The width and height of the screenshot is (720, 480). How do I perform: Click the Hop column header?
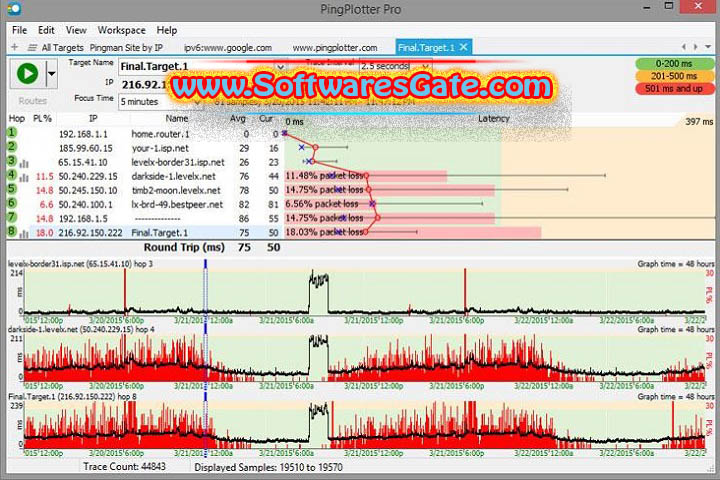17,119
